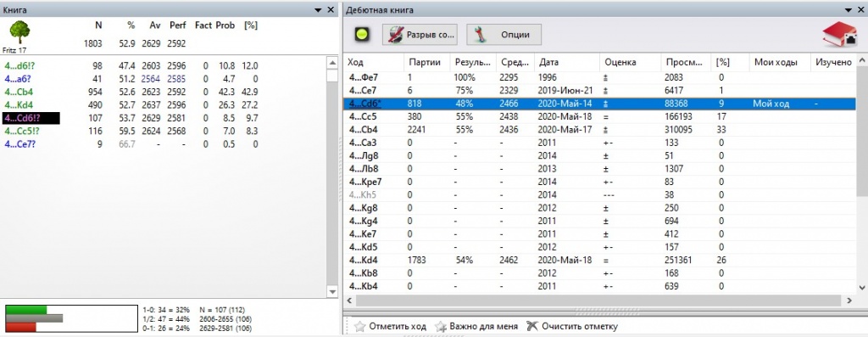The height and width of the screenshot is (337, 868).
Task: Click the red black-wins result bar
Action: tap(21, 327)
